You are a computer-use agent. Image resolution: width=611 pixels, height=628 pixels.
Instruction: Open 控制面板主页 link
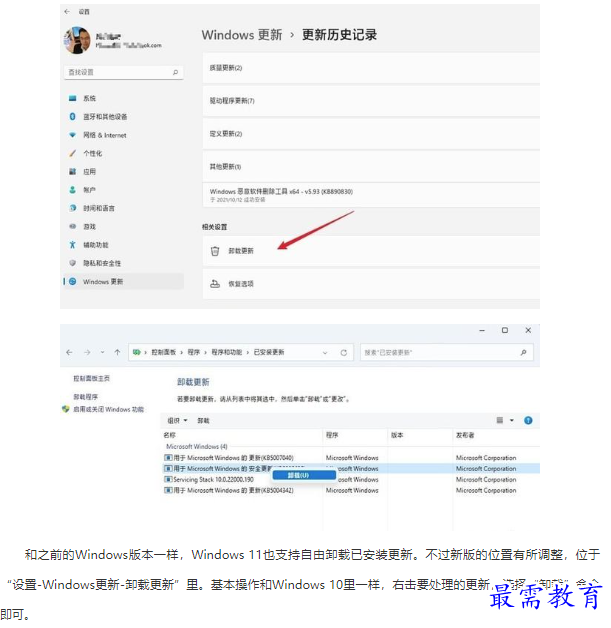tap(91, 378)
